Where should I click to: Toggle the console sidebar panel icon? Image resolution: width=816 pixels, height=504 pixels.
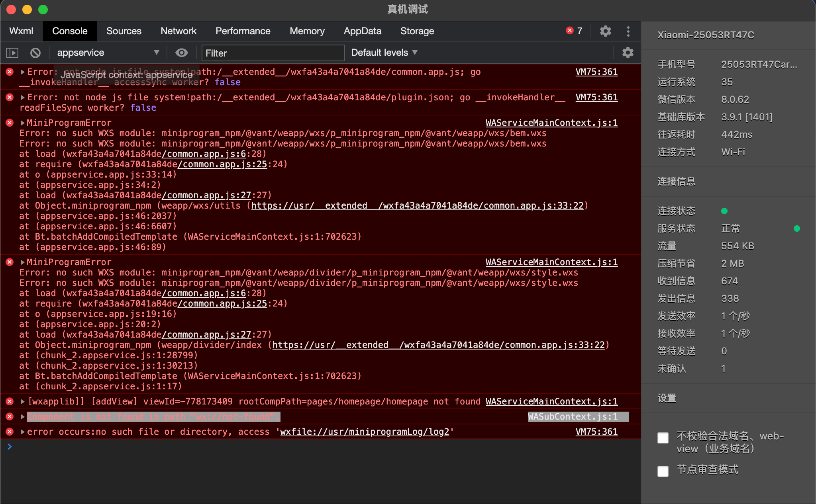(12, 53)
